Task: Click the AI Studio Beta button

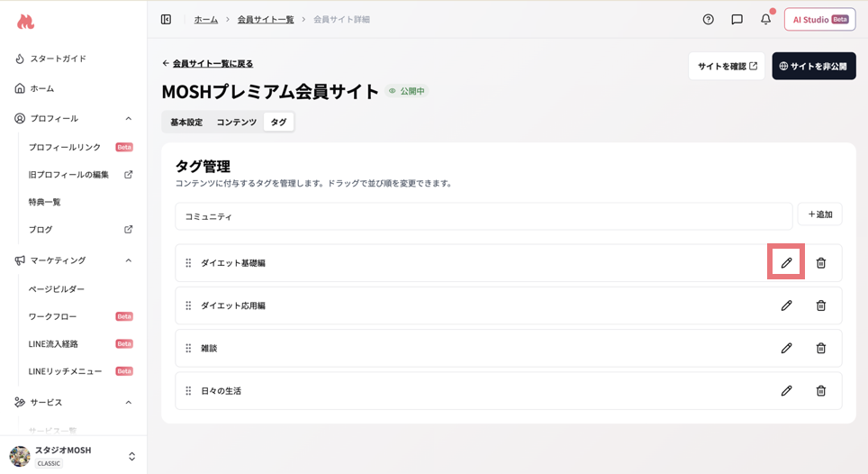Action: tap(820, 20)
